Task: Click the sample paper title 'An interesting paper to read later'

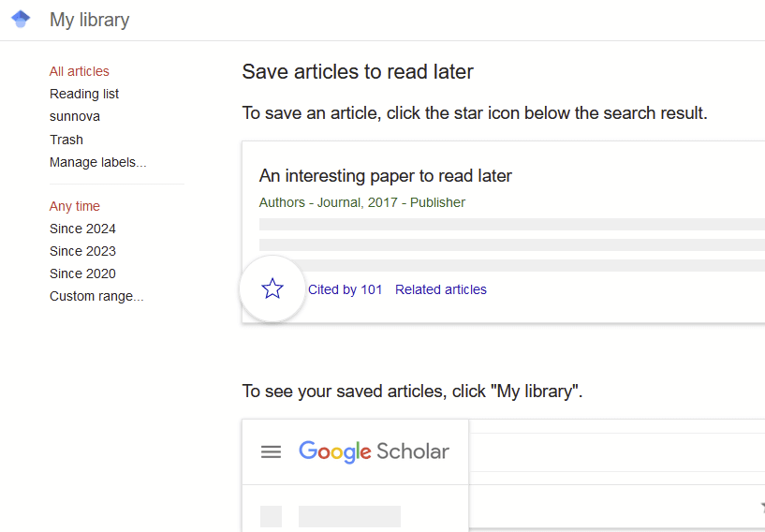Action: [386, 176]
